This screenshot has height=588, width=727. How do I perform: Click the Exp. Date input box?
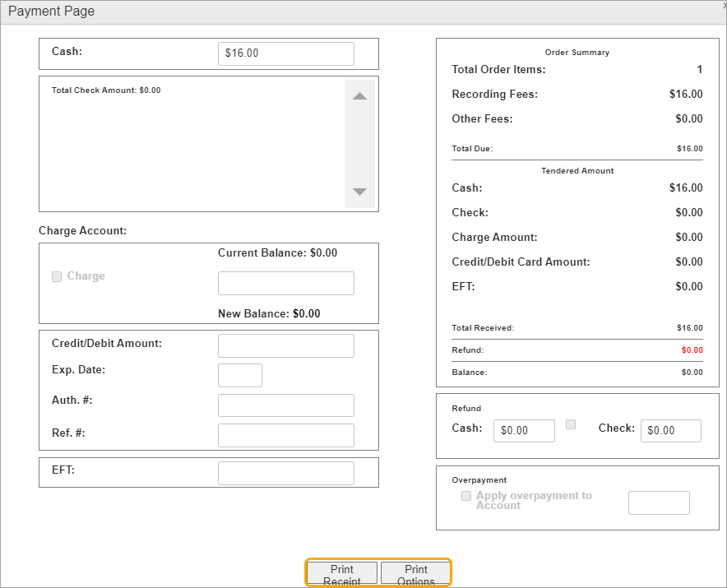tap(239, 375)
